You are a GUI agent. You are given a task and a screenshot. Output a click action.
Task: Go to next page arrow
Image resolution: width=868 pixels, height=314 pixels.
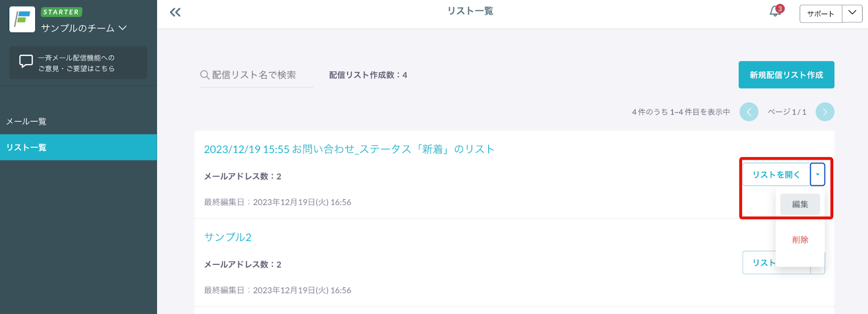(x=825, y=112)
